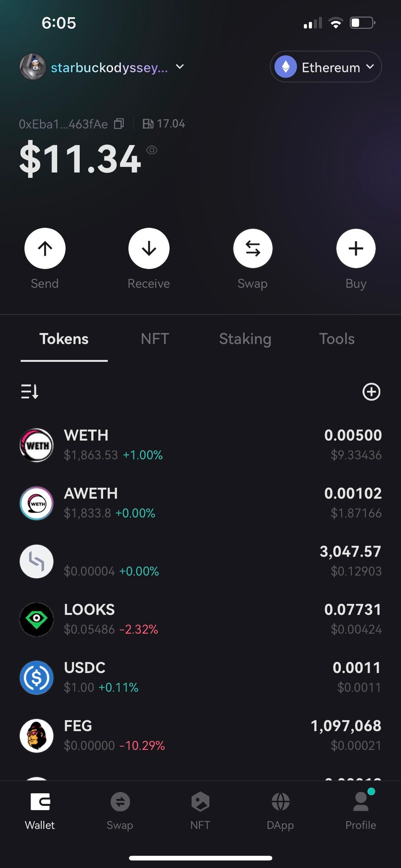Hide the balance with the eye icon
Image resolution: width=401 pixels, height=868 pixels.
152,150
